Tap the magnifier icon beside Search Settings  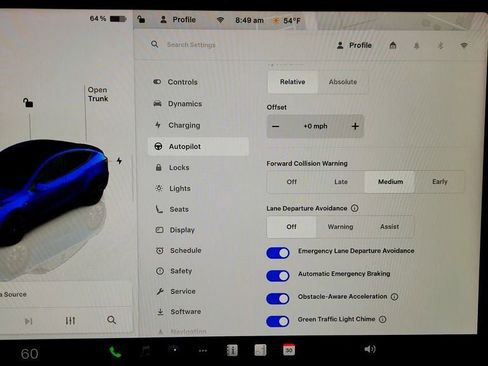[154, 44]
